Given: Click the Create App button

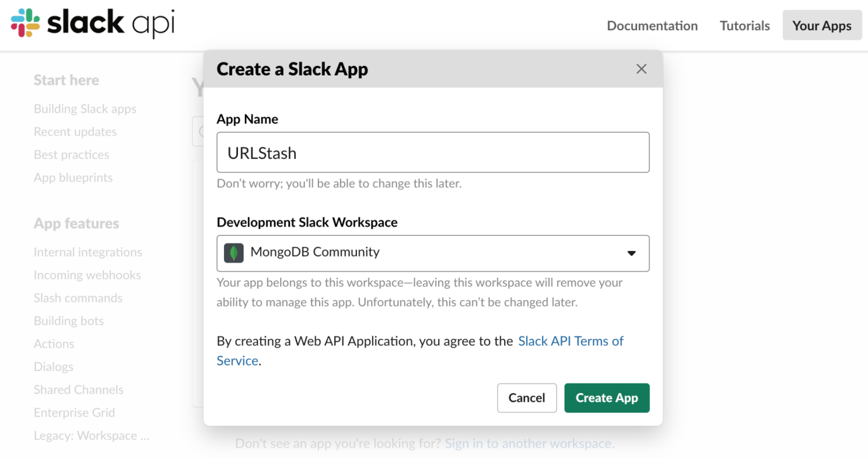Looking at the screenshot, I should 606,397.
